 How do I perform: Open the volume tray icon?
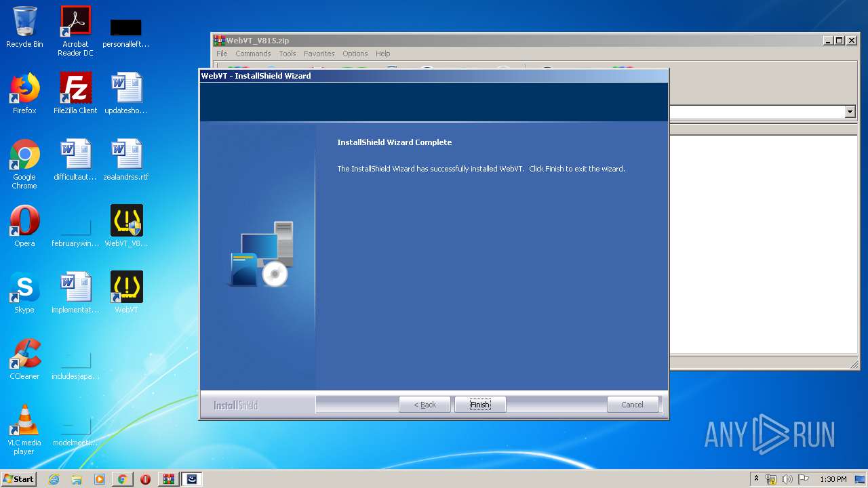pos(787,479)
